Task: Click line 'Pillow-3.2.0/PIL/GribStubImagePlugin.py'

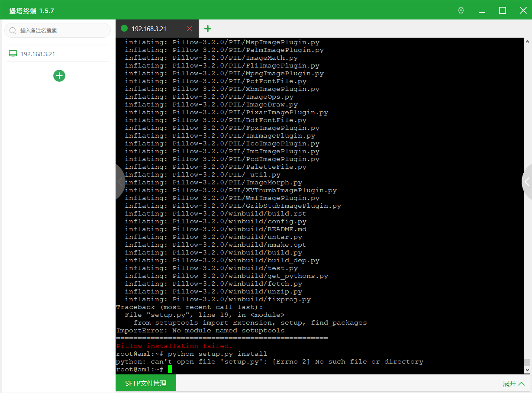Action: click(x=233, y=206)
